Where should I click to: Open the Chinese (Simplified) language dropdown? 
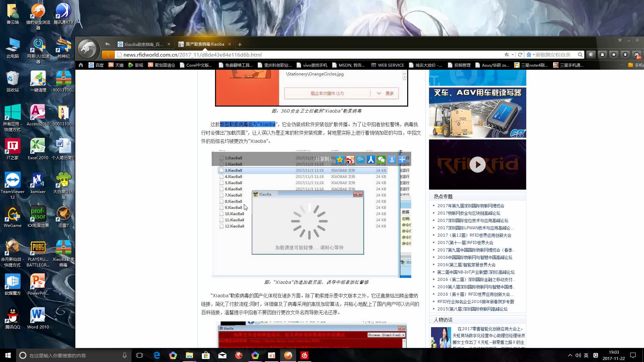click(x=386, y=335)
